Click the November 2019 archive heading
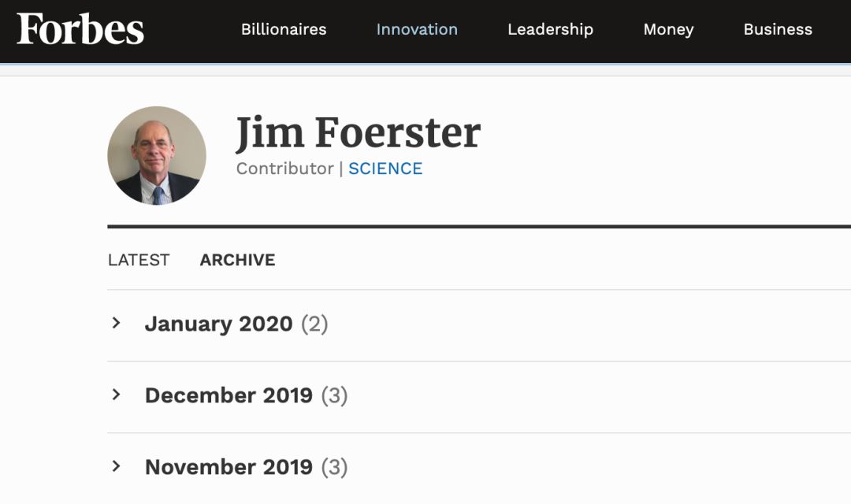Viewport: 851px width, 504px height. click(229, 467)
